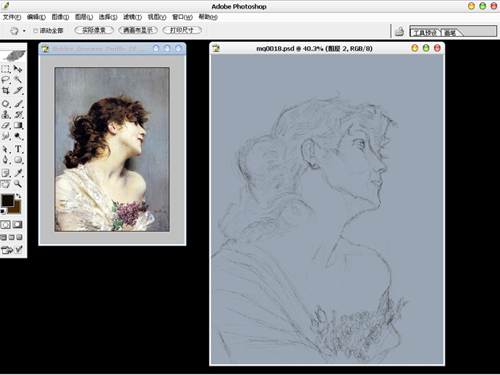
Task: Close the mq0018.psd document window
Action: click(x=437, y=48)
